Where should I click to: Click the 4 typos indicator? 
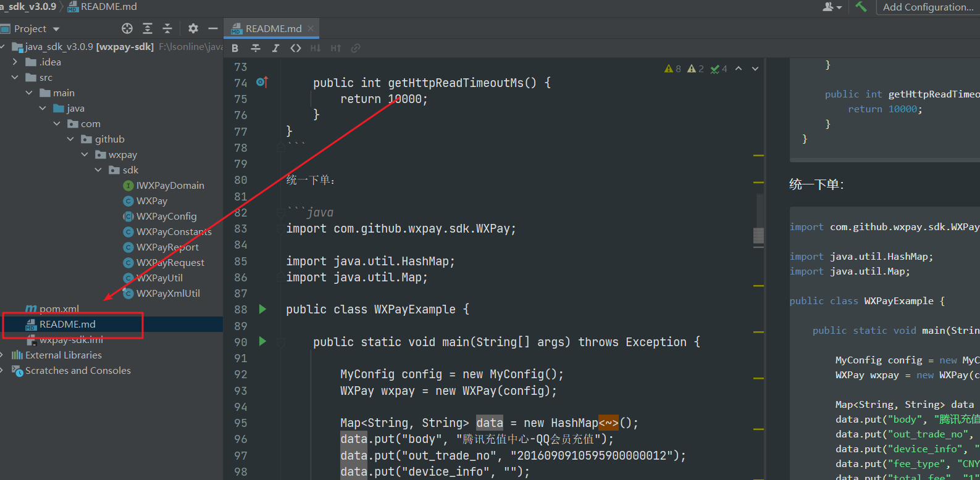point(719,68)
